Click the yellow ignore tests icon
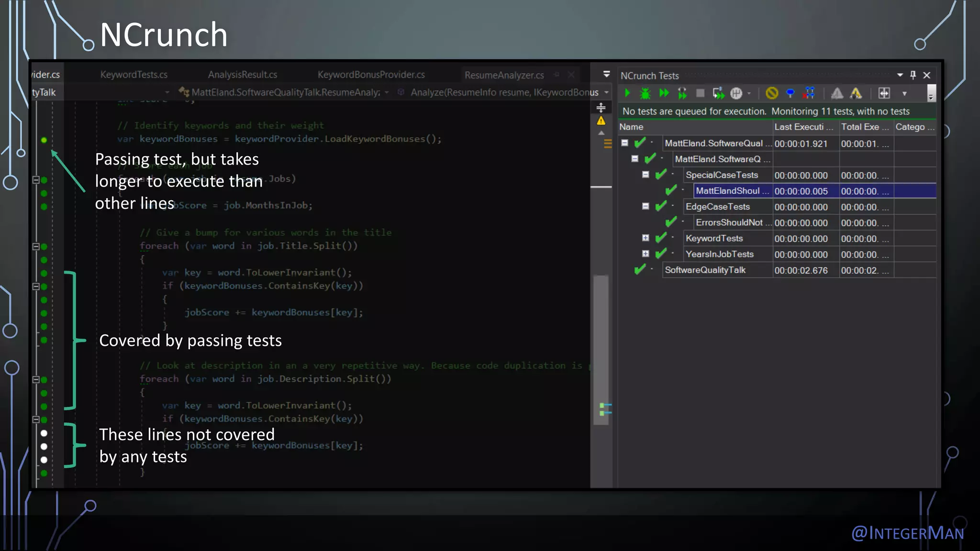Viewport: 980px width, 551px height. [771, 93]
